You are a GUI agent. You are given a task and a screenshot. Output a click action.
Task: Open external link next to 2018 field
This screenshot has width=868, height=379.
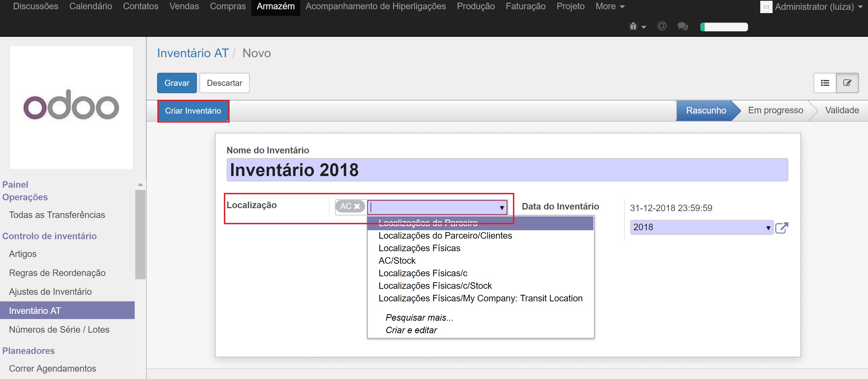(781, 228)
